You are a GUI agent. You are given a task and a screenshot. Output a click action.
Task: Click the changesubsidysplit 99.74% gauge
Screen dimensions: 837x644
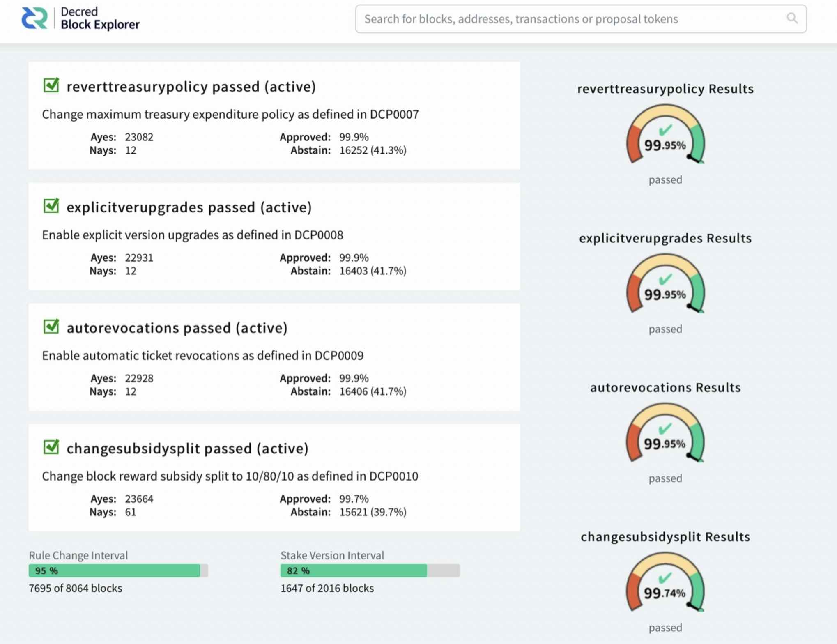click(x=665, y=582)
